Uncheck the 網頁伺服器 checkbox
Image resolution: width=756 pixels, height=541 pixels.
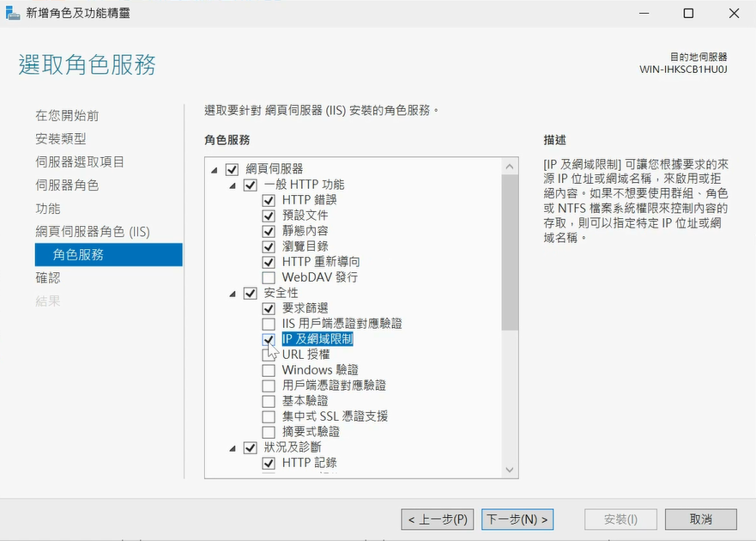click(x=232, y=169)
